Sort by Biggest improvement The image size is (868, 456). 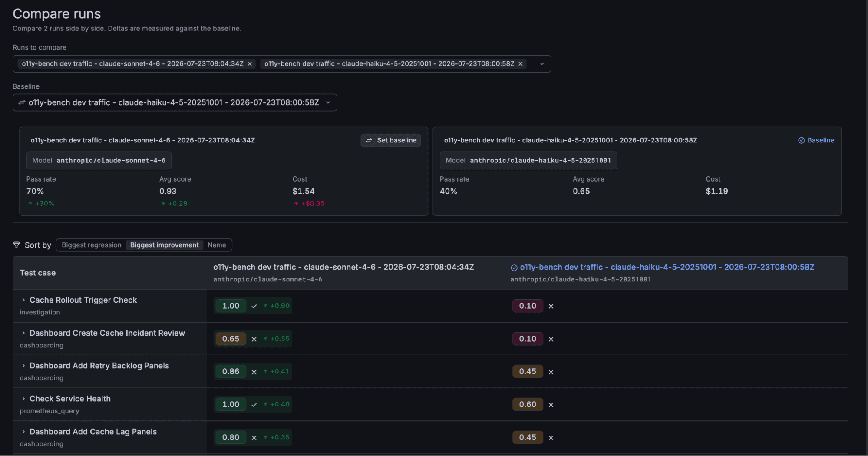click(x=164, y=245)
